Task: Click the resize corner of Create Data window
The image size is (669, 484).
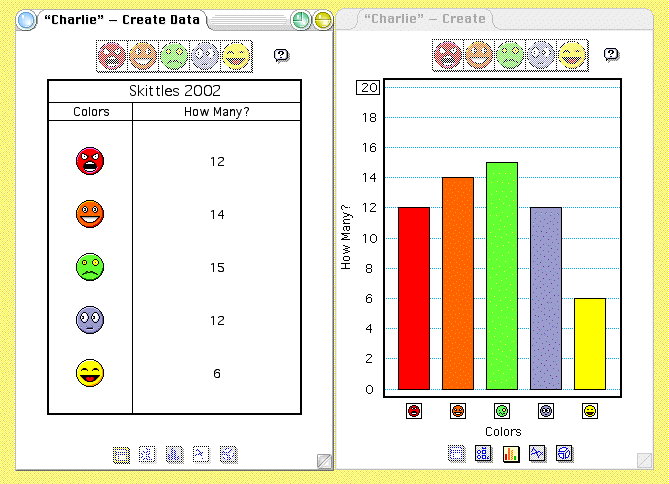Action: point(324,461)
